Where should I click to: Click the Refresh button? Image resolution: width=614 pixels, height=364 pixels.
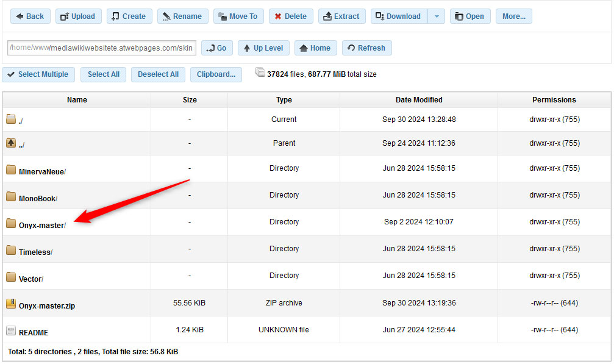click(366, 48)
